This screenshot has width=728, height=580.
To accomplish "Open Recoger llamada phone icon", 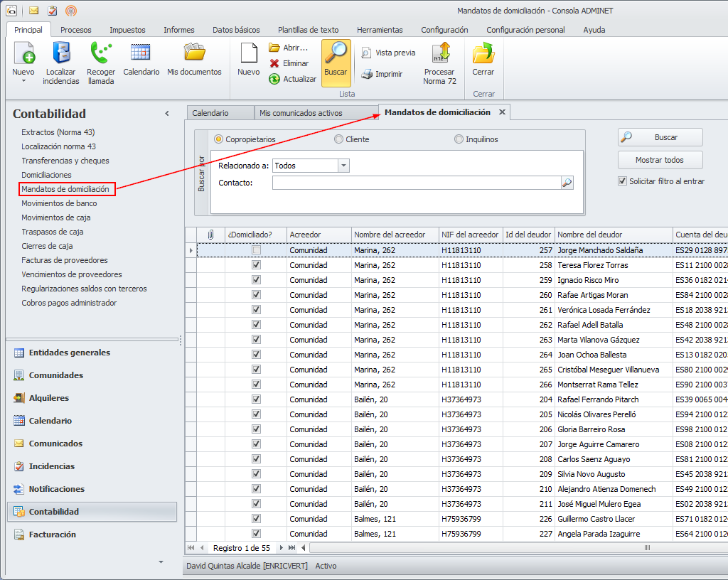I will (101, 54).
